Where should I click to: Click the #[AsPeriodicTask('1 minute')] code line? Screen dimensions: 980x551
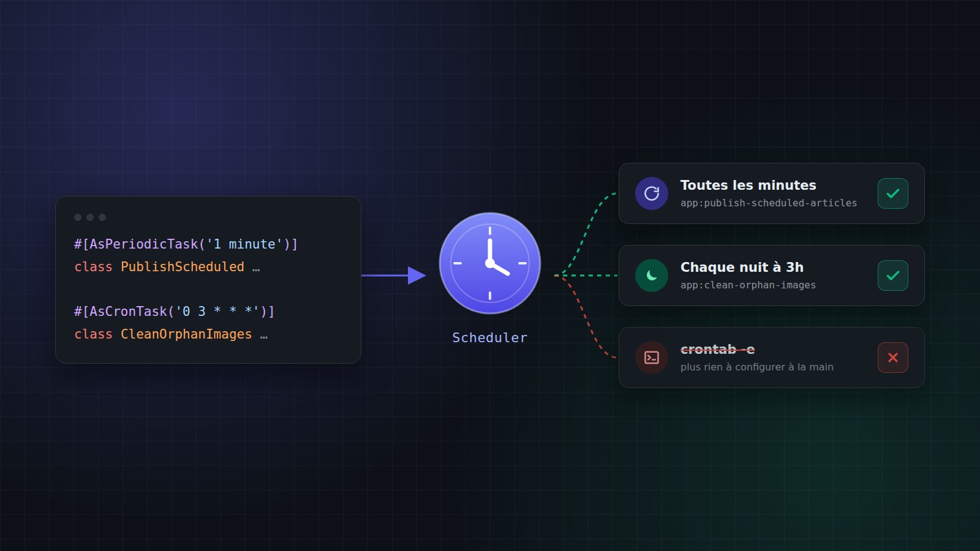pos(186,244)
